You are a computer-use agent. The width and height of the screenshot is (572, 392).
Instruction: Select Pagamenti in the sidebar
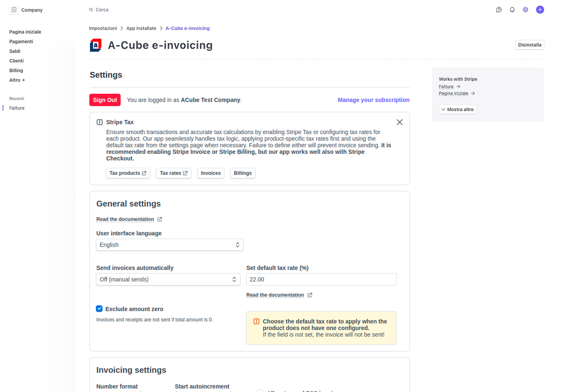pos(21,41)
